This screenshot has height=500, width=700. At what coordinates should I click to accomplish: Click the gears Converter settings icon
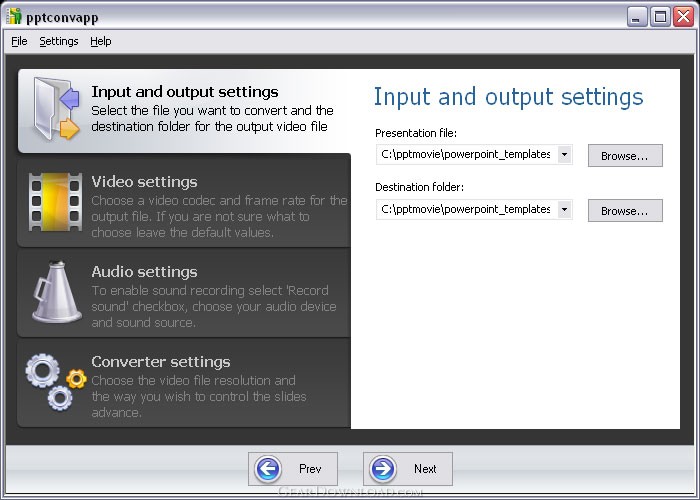(x=55, y=382)
